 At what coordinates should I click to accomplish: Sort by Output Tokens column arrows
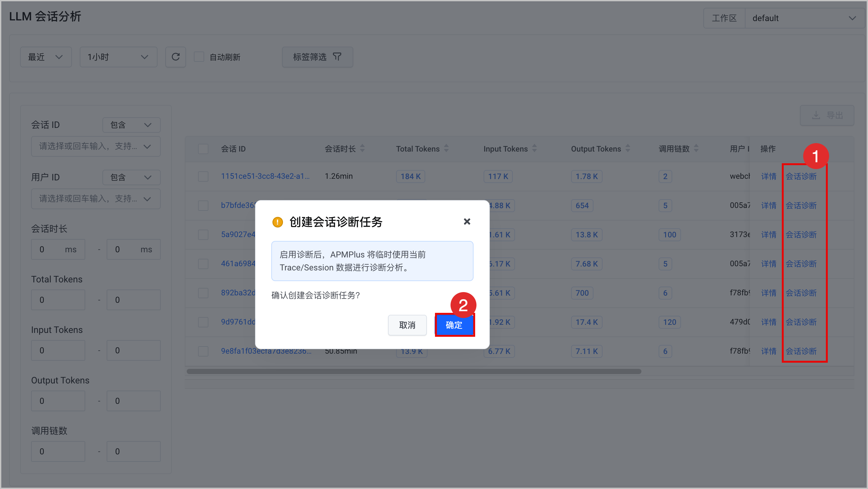(x=628, y=149)
